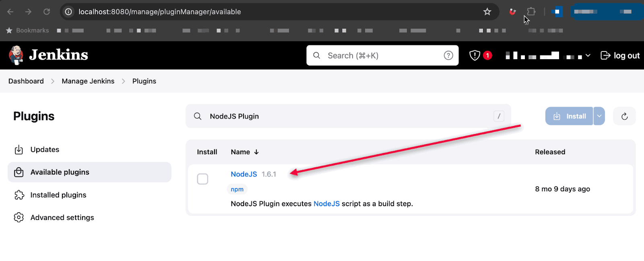Click the Bookmarks label in bookmarks bar
The image size is (644, 261).
tap(33, 30)
